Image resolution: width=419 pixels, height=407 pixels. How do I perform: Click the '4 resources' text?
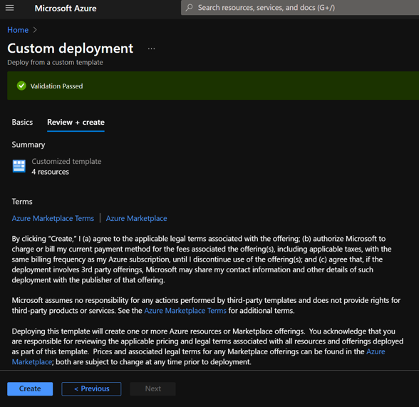(50, 172)
